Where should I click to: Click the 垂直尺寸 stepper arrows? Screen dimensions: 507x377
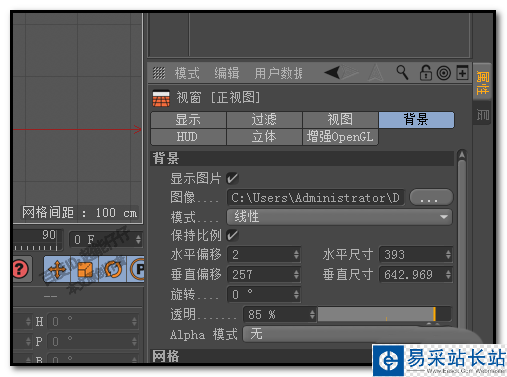click(x=448, y=275)
